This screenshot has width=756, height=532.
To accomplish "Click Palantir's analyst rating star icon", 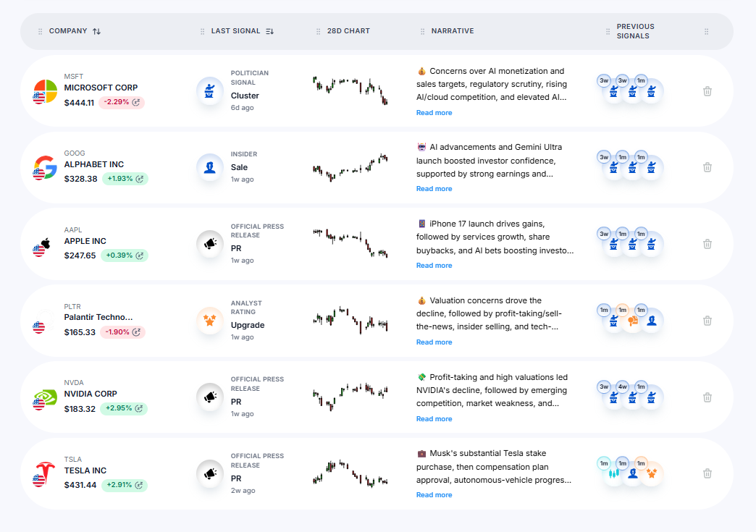I will [x=210, y=321].
